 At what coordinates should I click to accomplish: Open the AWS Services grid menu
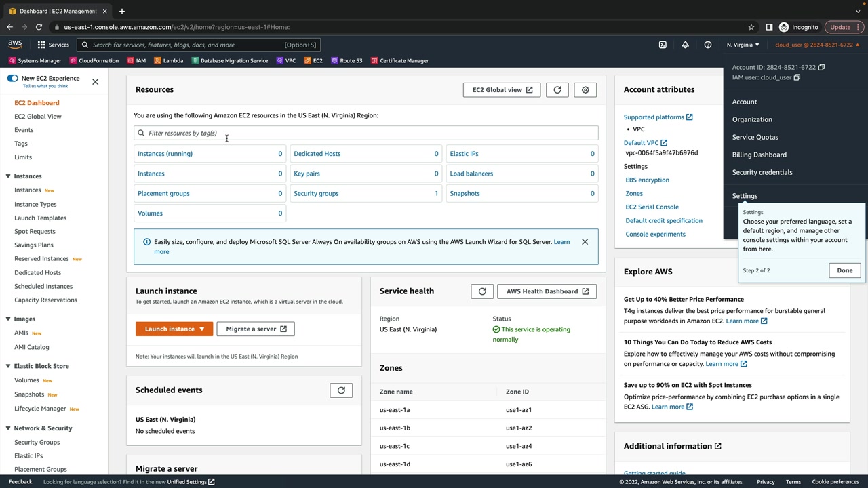[41, 45]
